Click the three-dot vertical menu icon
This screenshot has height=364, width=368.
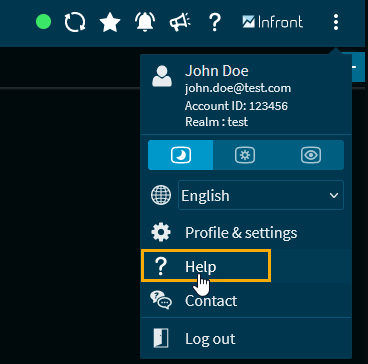pyautogui.click(x=336, y=22)
